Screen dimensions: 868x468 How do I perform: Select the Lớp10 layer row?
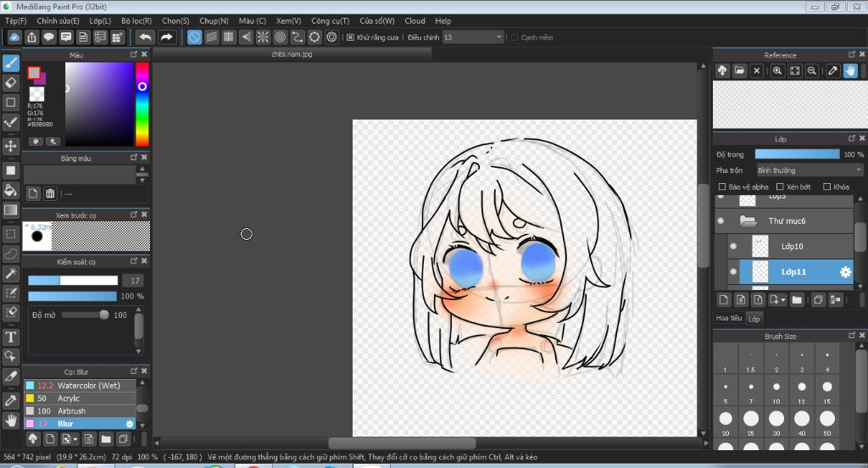[x=790, y=247]
